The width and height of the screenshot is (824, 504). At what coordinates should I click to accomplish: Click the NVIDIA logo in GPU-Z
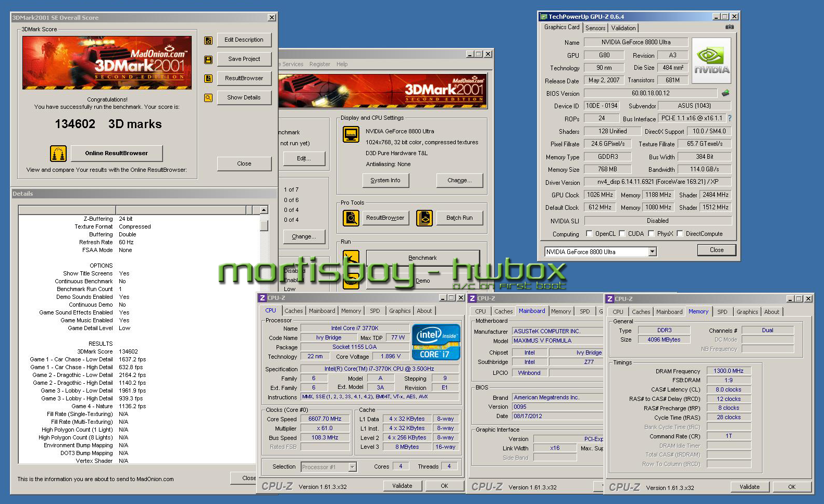click(711, 60)
